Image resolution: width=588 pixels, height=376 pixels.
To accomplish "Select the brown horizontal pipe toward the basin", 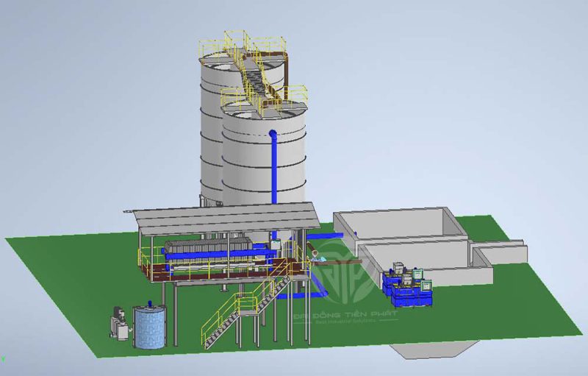I will click(x=344, y=260).
